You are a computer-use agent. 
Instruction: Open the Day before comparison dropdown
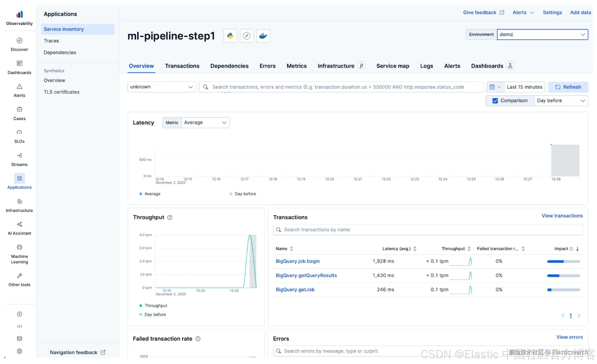point(560,100)
